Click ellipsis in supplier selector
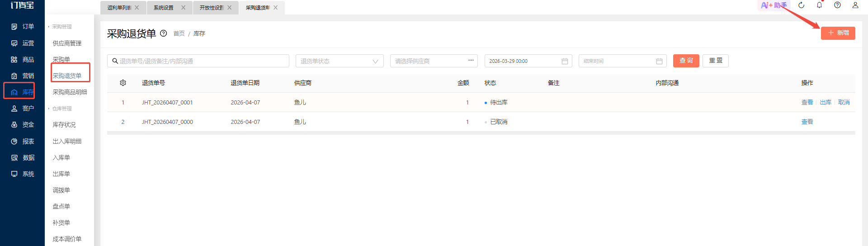Image resolution: width=868 pixels, height=246 pixels. [471, 60]
